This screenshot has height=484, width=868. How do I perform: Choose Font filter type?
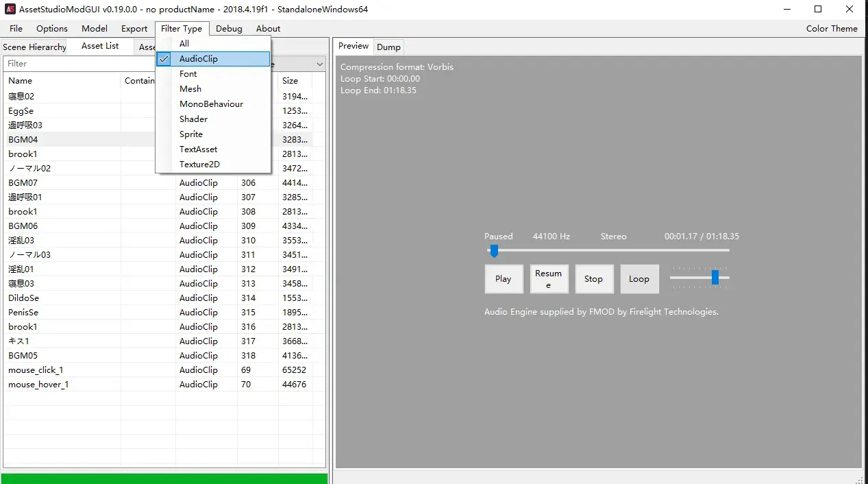[x=213, y=73]
